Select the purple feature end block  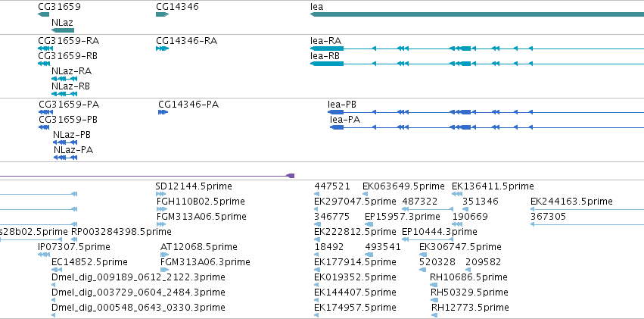[291, 176]
